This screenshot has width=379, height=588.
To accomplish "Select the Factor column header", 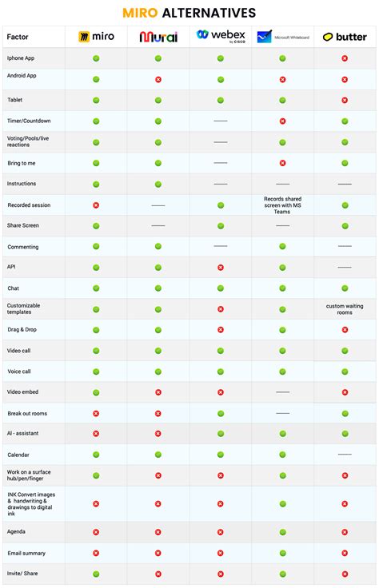I will click(18, 37).
